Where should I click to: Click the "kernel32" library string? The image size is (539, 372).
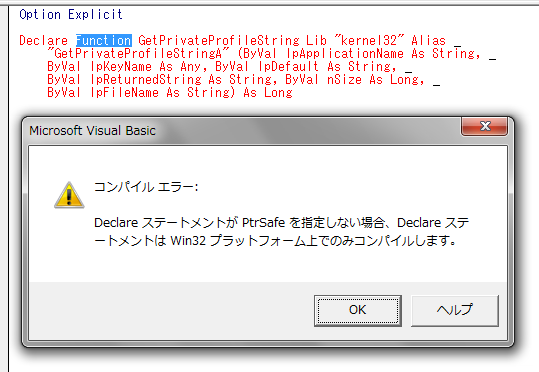coord(369,41)
